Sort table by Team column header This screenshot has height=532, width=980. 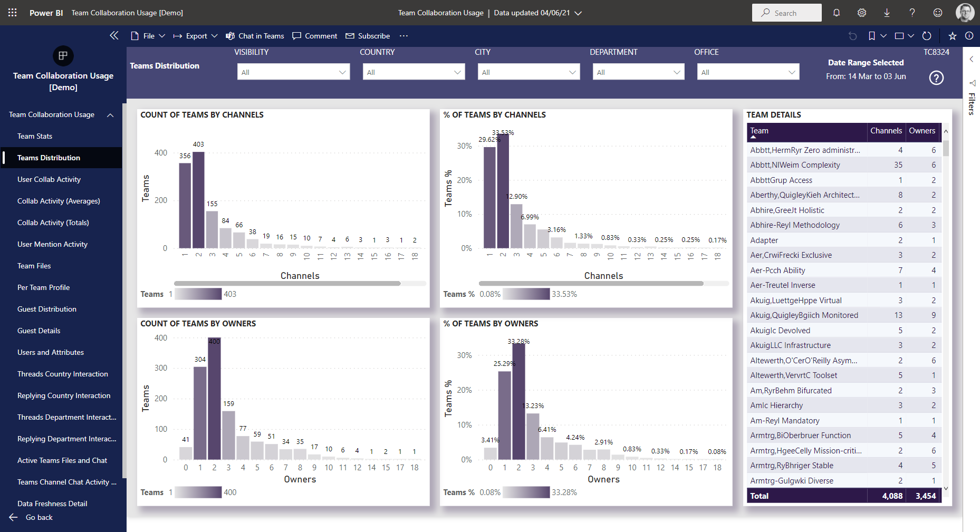tap(807, 132)
